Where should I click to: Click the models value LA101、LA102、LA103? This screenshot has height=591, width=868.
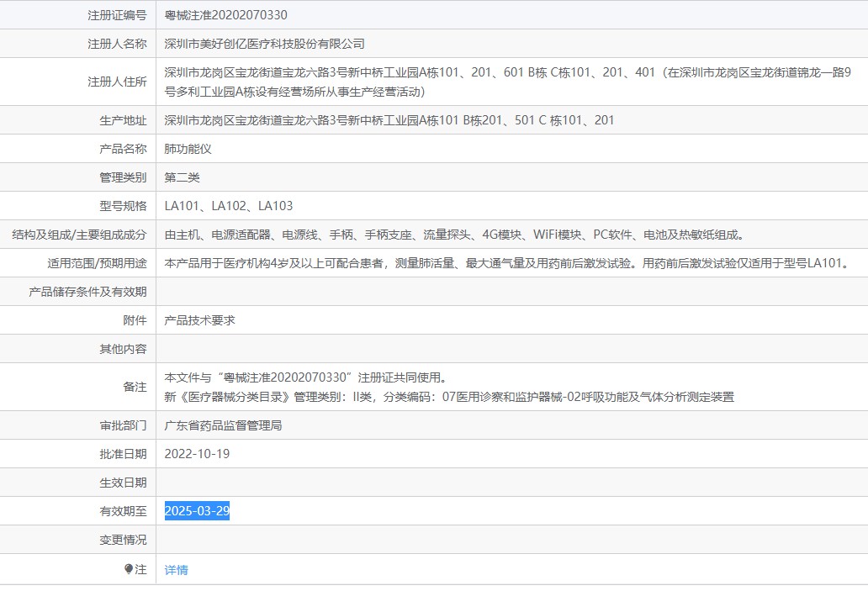click(229, 206)
